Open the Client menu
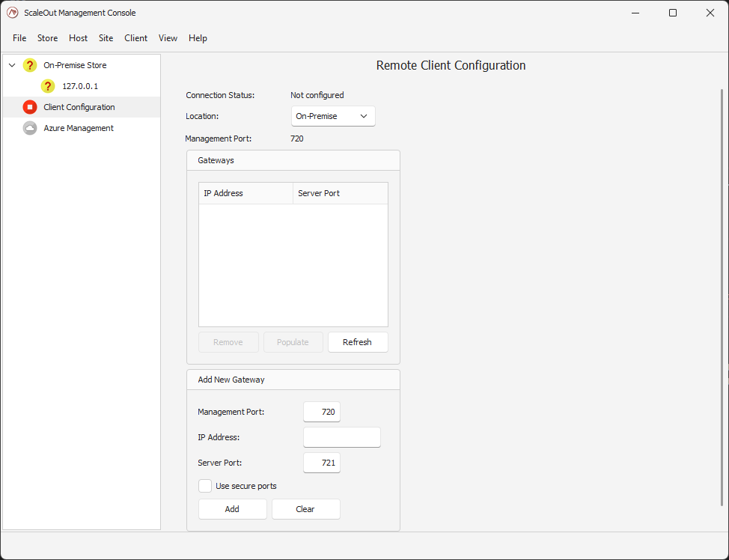Image resolution: width=729 pixels, height=560 pixels. tap(135, 38)
